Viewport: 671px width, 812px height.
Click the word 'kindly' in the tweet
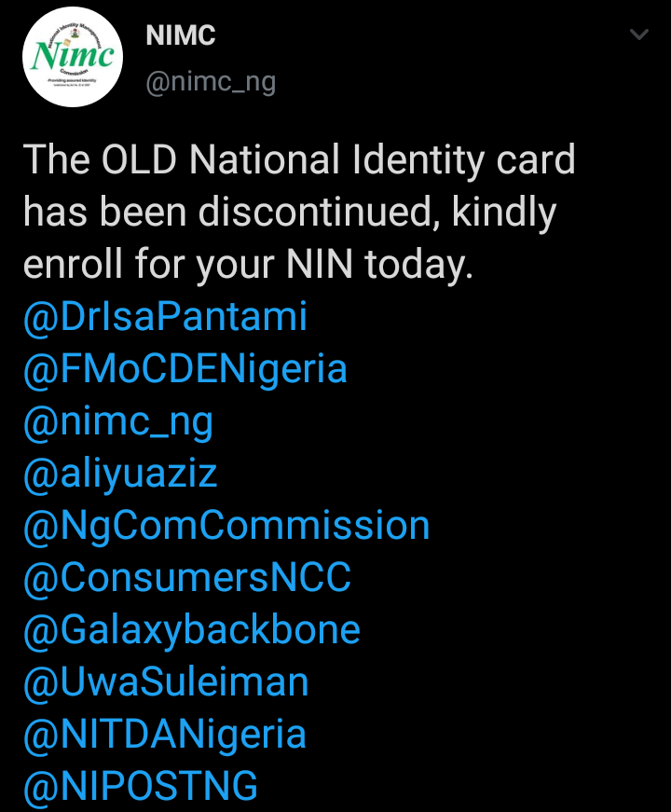coord(504,213)
